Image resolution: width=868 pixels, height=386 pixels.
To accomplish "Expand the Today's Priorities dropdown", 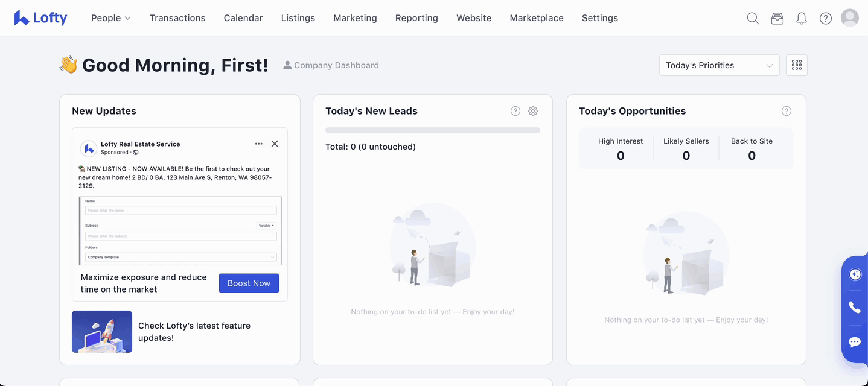I will [x=719, y=65].
